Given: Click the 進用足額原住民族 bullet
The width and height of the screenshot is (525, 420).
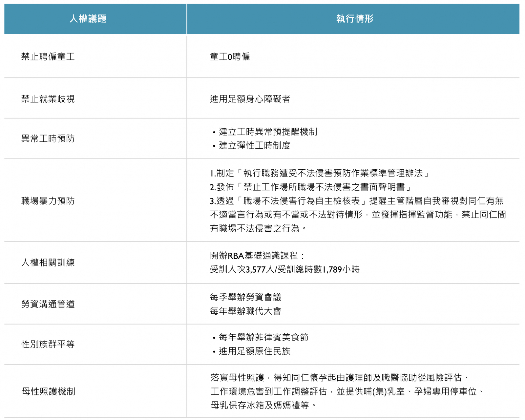Looking at the screenshot, I should pyautogui.click(x=255, y=351).
